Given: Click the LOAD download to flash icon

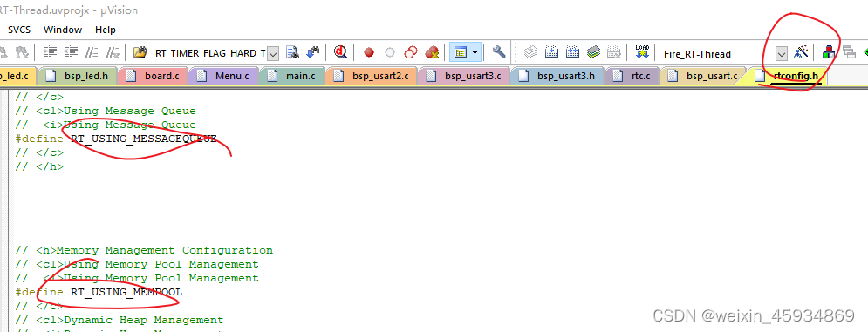Looking at the screenshot, I should coord(642,52).
